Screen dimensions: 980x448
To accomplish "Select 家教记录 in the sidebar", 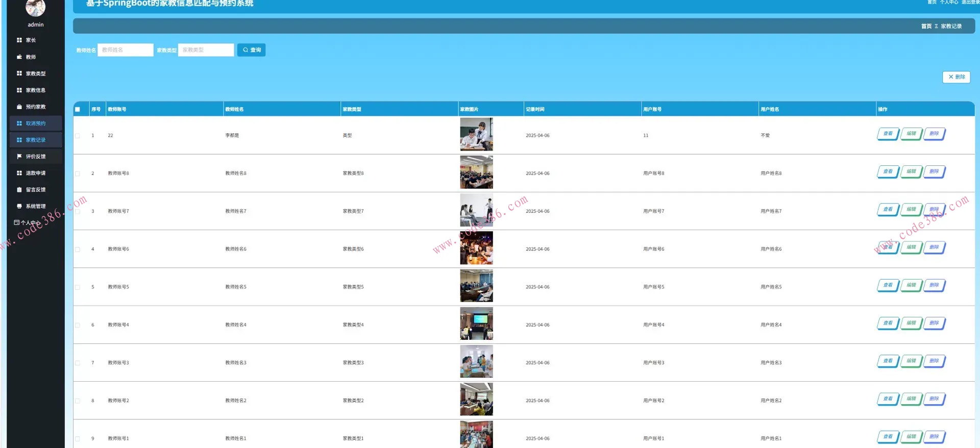I will (35, 140).
